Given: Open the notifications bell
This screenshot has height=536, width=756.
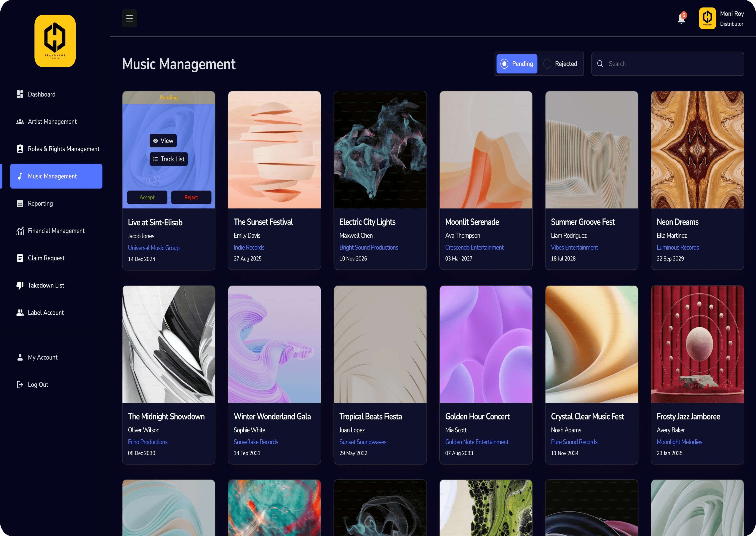Looking at the screenshot, I should tap(681, 19).
